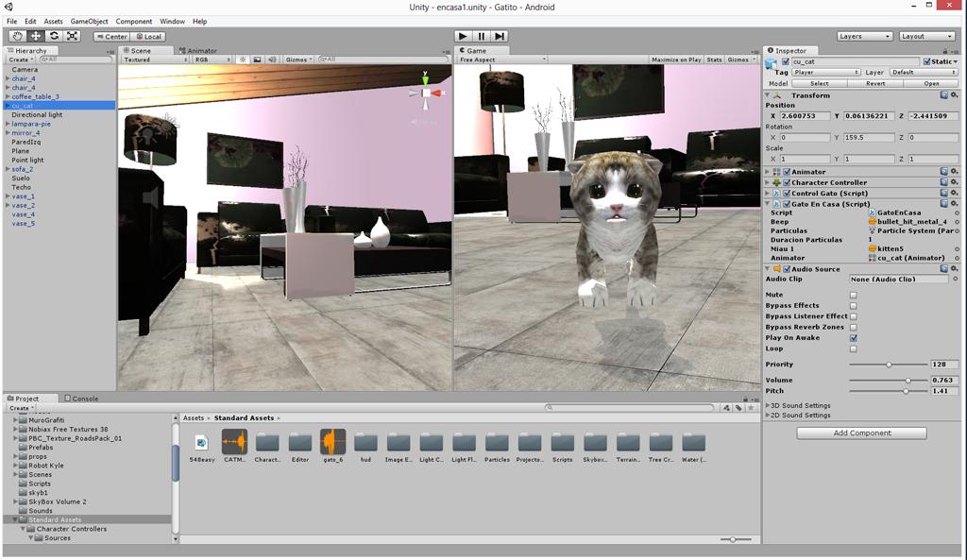
Task: Show game Stats overlay
Action: coord(714,59)
